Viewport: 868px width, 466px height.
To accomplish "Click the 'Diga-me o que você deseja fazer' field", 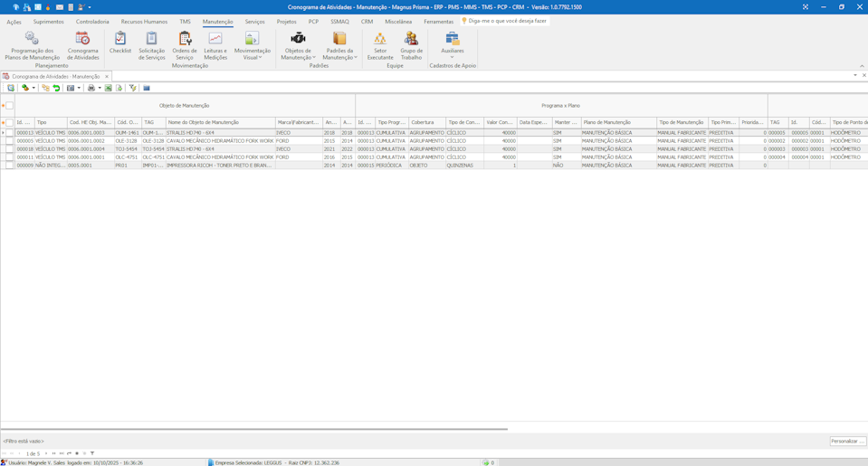I will point(507,21).
